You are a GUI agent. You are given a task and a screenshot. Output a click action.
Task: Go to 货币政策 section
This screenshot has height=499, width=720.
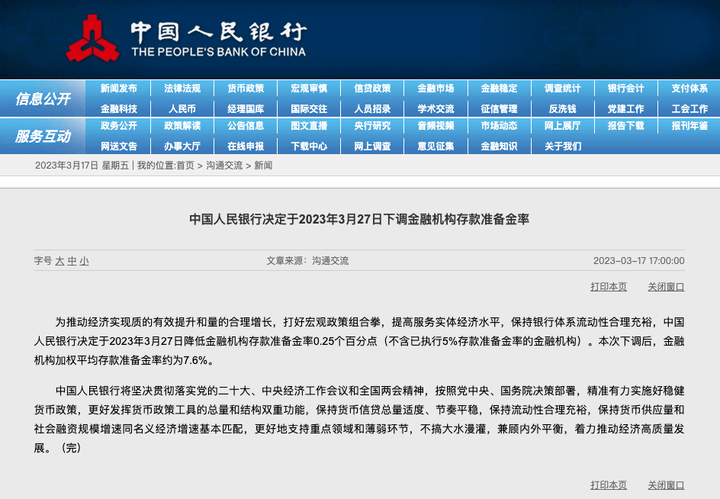click(x=246, y=89)
